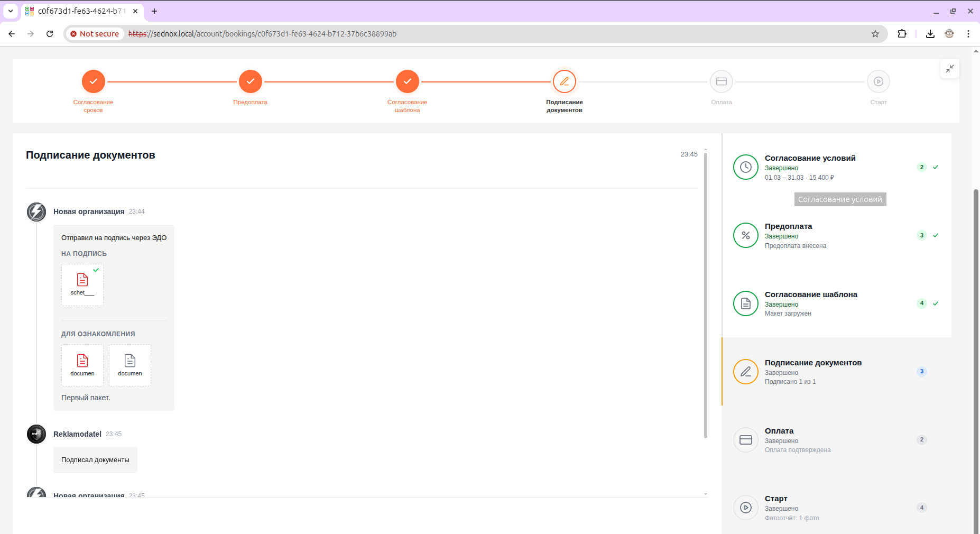Click the Новая организация sender name at 23:44
The height and width of the screenshot is (534, 980).
(89, 211)
